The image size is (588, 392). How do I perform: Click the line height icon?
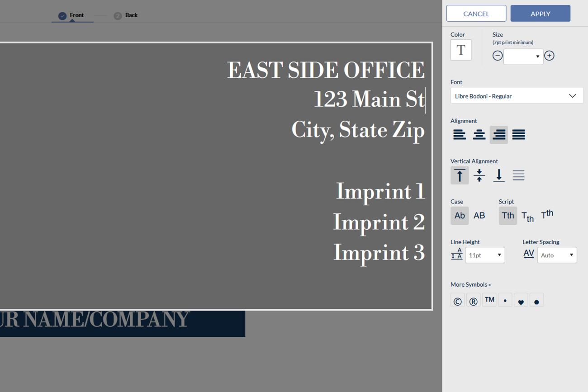coord(457,254)
